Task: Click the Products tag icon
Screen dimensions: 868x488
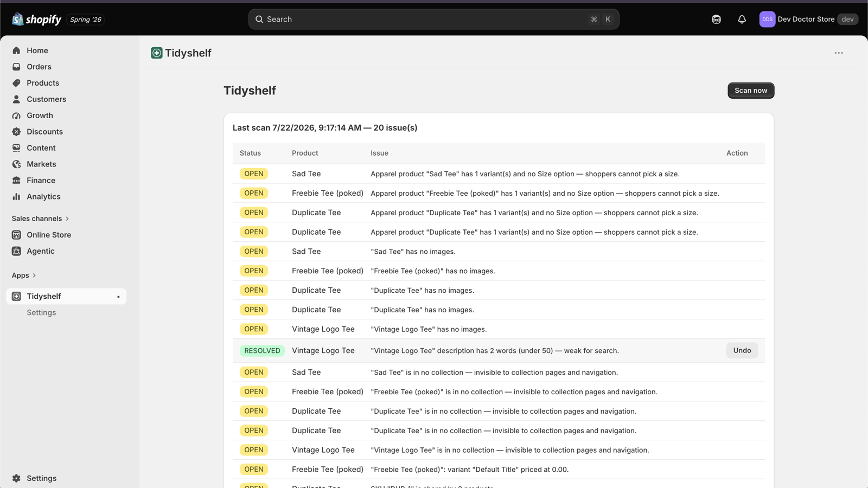Action: pos(16,83)
